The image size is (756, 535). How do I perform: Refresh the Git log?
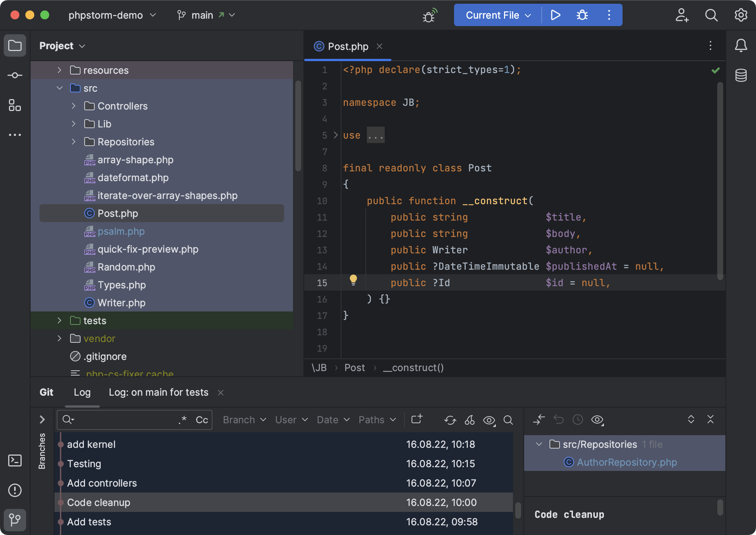(x=450, y=420)
